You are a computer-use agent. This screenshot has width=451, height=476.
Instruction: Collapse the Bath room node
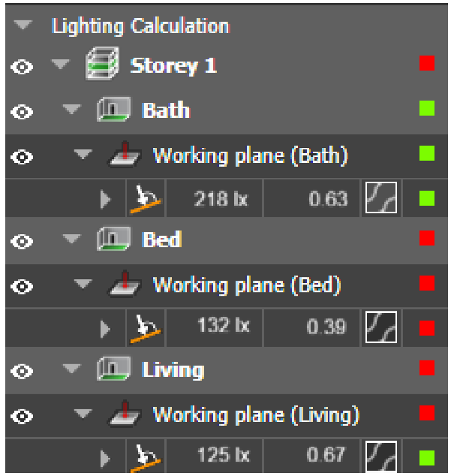71,109
